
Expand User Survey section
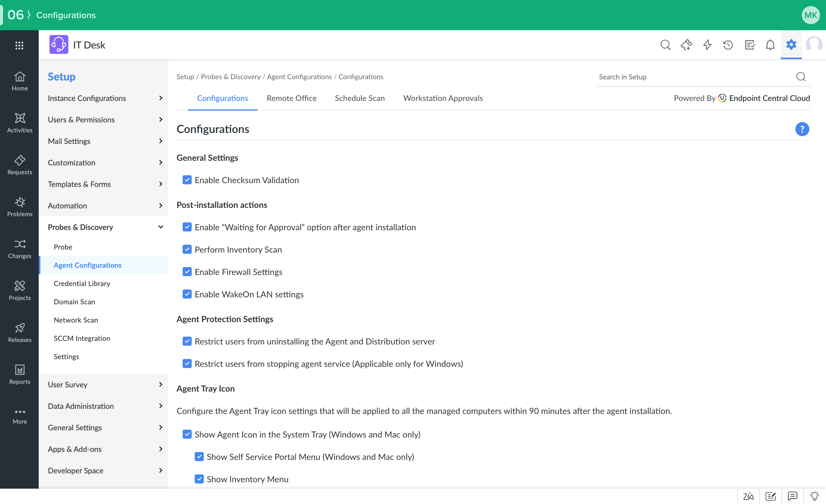(104, 385)
